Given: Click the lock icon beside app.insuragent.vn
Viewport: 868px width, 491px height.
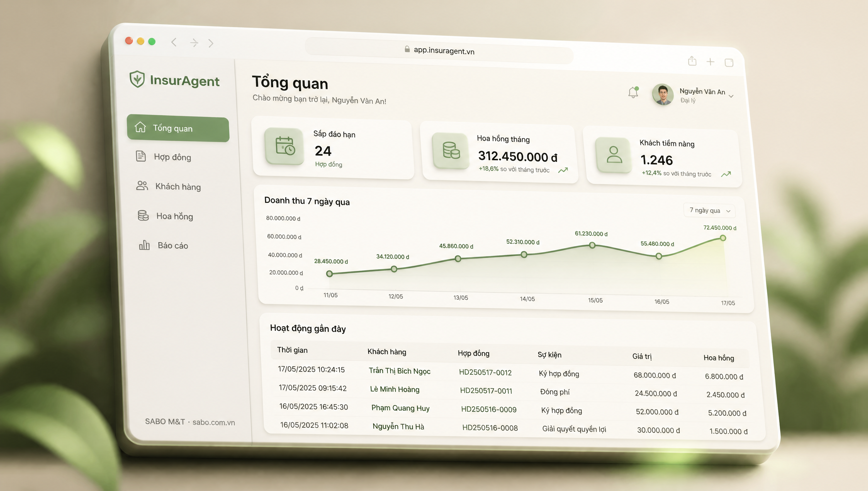Looking at the screenshot, I should pos(407,49).
